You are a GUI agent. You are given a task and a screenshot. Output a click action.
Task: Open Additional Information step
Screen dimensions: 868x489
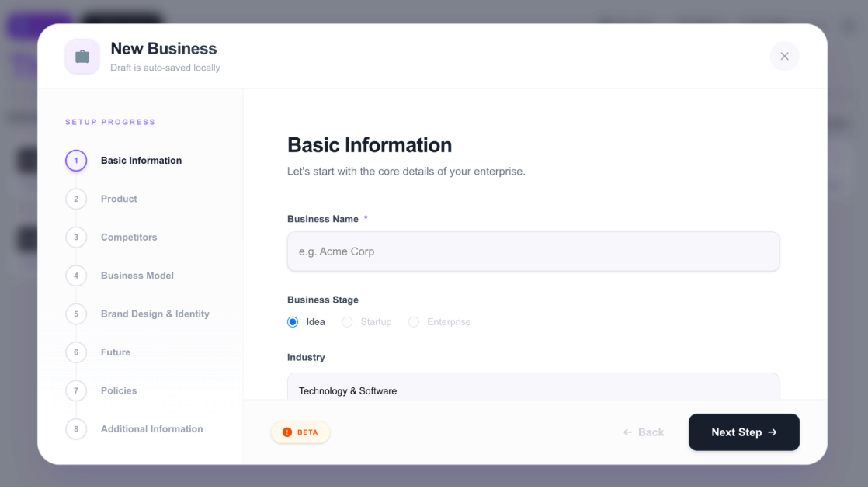click(x=151, y=428)
